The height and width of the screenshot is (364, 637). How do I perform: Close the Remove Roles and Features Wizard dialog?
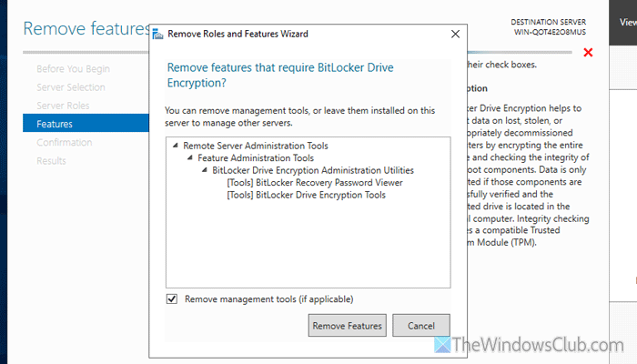[x=455, y=35]
